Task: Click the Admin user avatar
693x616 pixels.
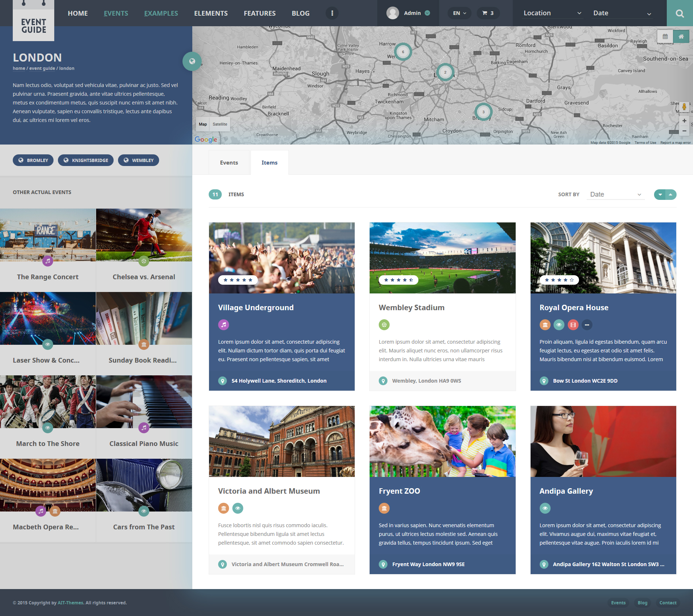Action: click(x=393, y=13)
